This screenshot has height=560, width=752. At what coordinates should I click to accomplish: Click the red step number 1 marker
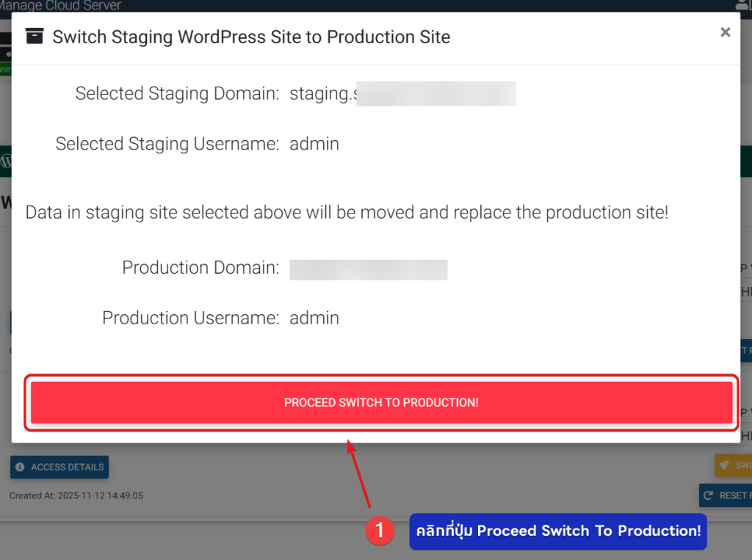pos(380,531)
